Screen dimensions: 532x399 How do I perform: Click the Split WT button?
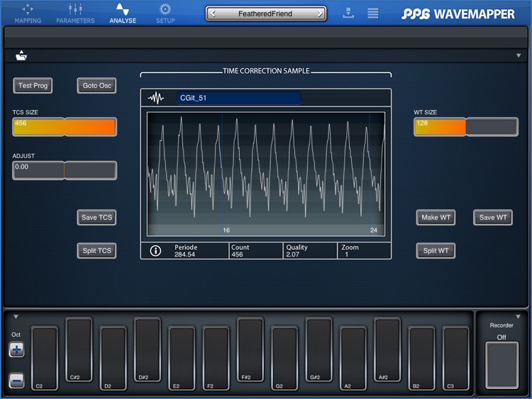436,250
